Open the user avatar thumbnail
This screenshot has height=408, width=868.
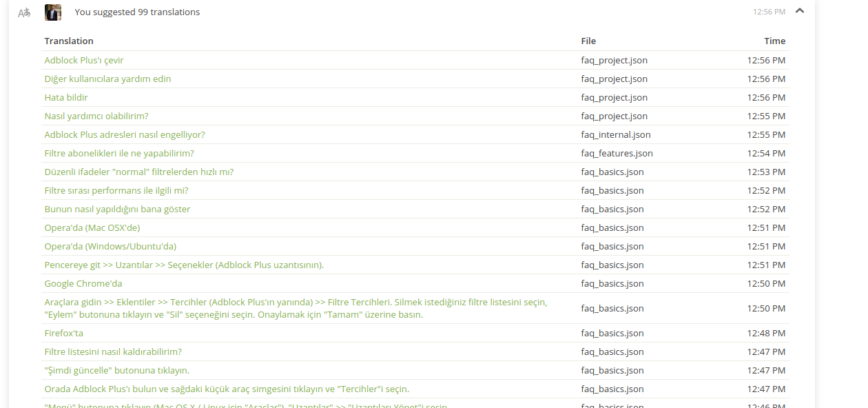click(x=53, y=12)
